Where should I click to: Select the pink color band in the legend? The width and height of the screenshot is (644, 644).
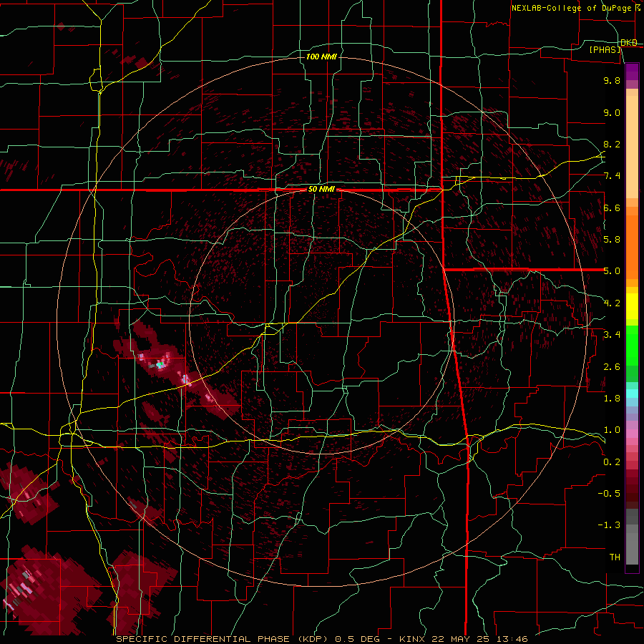(632, 434)
